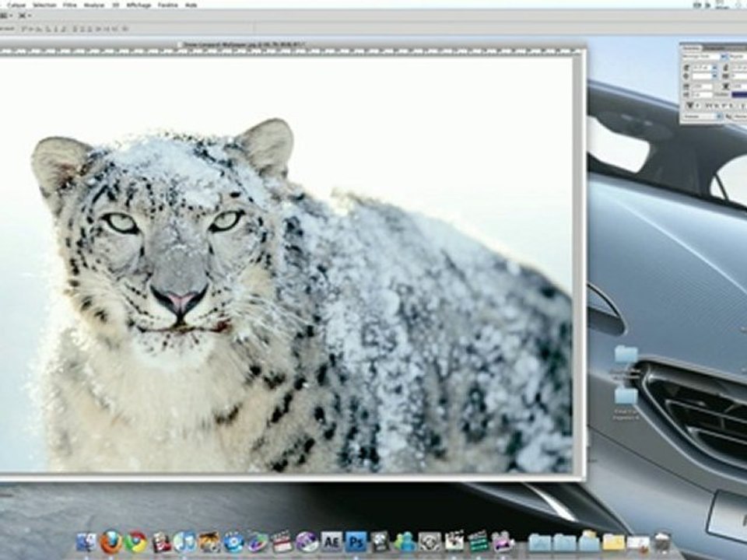Viewport: 747px width, 560px height.
Task: Open the lower folder on the desktop
Action: click(x=626, y=397)
